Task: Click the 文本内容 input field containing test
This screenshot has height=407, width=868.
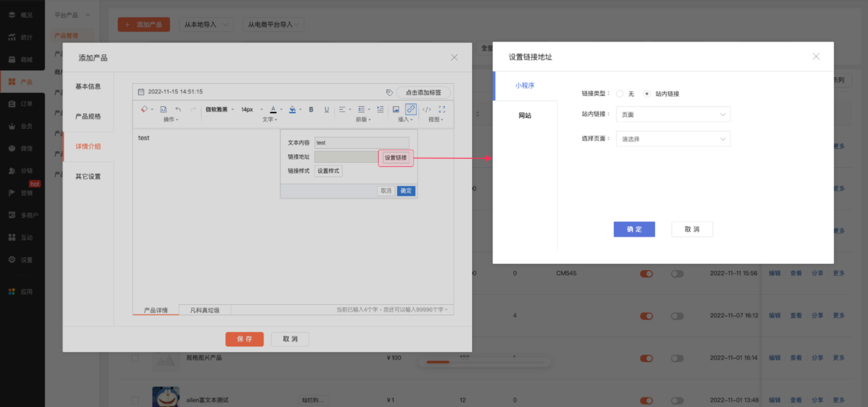Action: tap(362, 143)
